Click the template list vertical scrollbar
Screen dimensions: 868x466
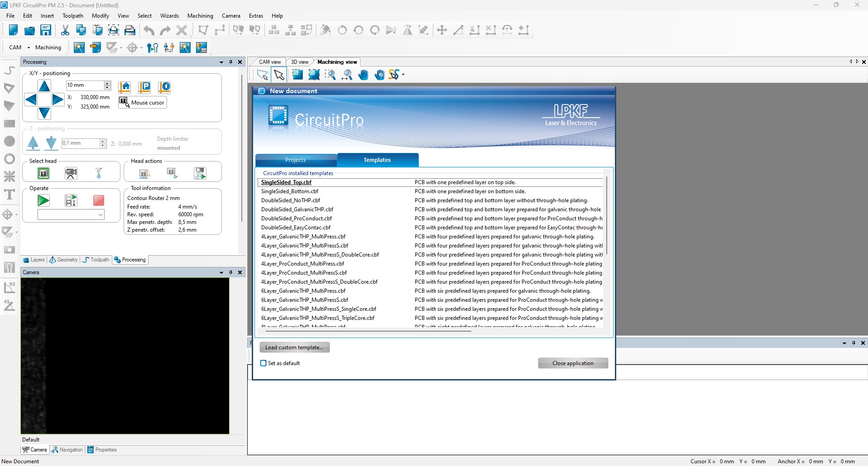click(x=606, y=215)
